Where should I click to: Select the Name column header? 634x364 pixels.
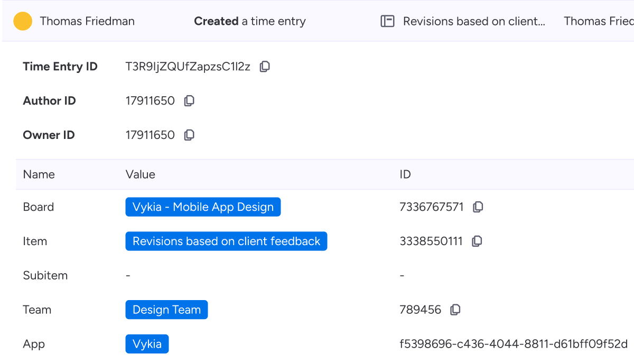pyautogui.click(x=38, y=174)
